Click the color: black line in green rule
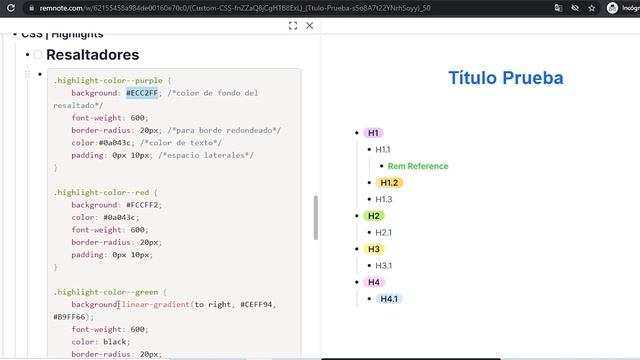Image resolution: width=640 pixels, height=360 pixels. click(101, 342)
